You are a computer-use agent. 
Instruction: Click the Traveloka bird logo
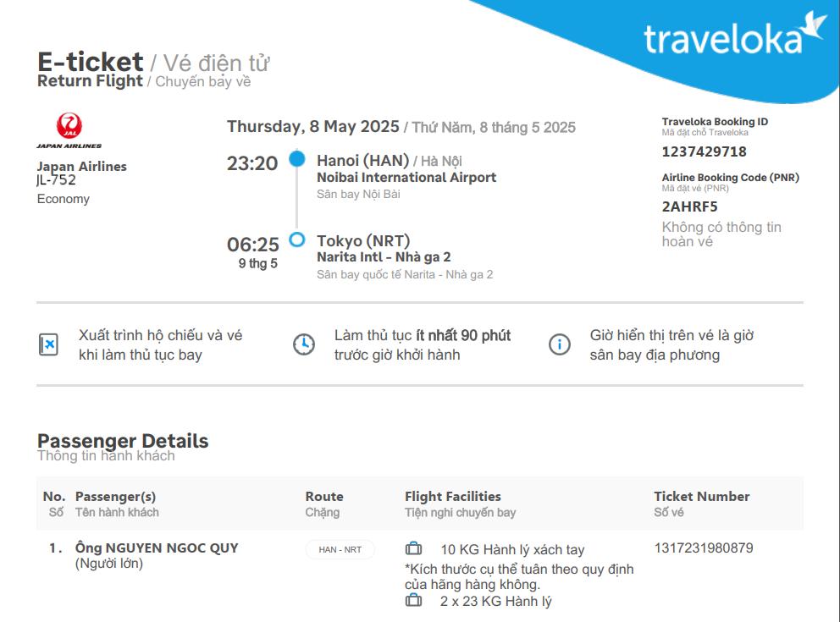tap(815, 26)
